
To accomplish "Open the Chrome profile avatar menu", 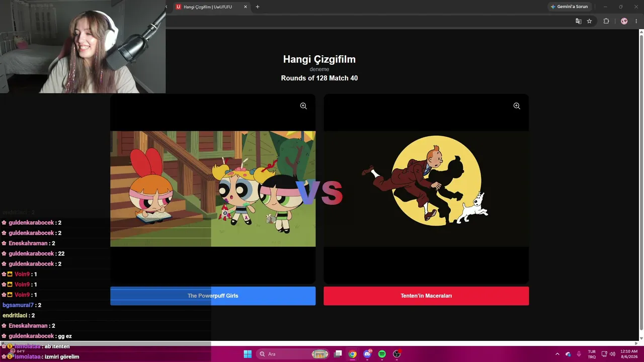I will tap(624, 21).
